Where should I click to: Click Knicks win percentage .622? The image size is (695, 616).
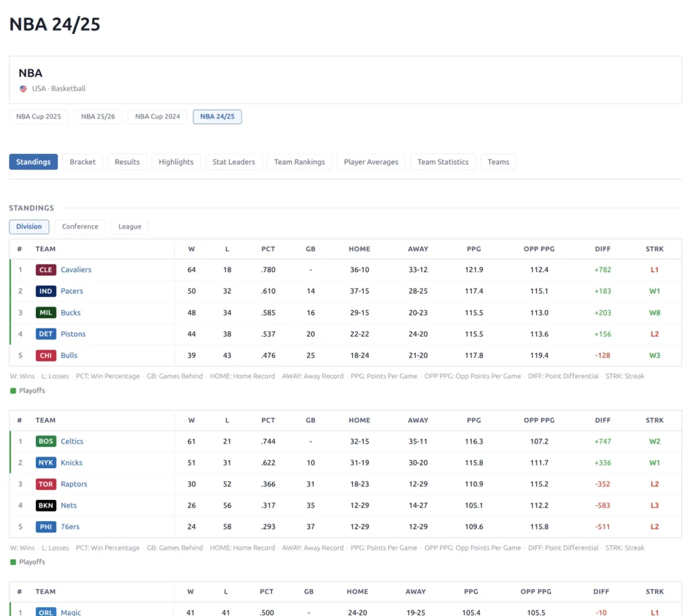click(x=268, y=463)
